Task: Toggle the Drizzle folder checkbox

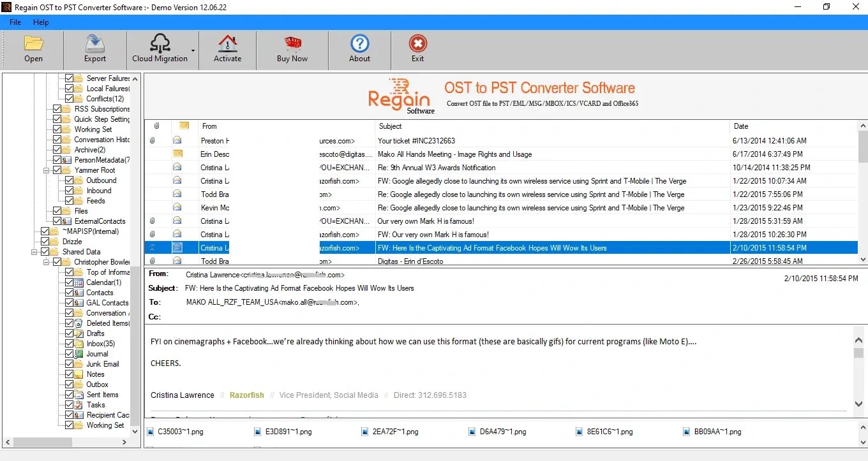Action: click(x=45, y=242)
